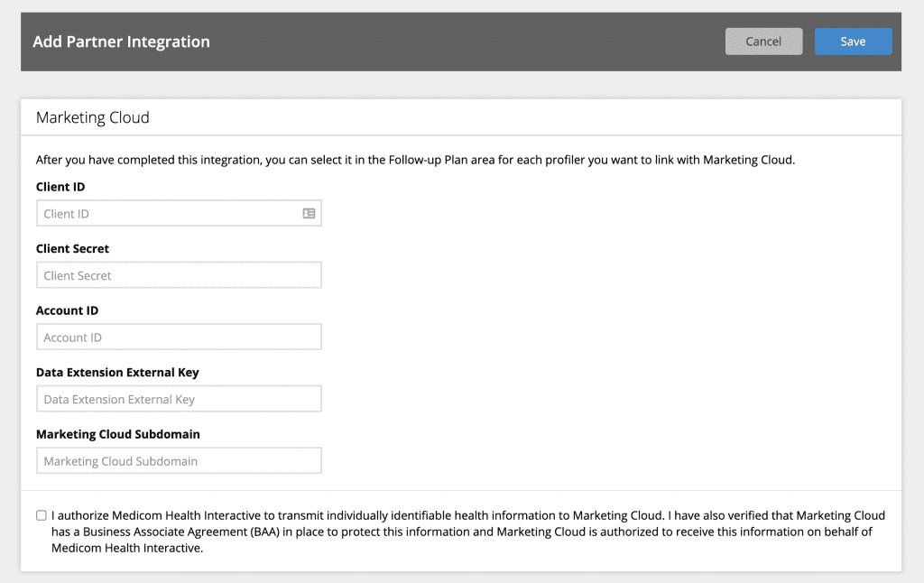Click the Save button
Image resolution: width=924 pixels, height=583 pixels.
853,42
